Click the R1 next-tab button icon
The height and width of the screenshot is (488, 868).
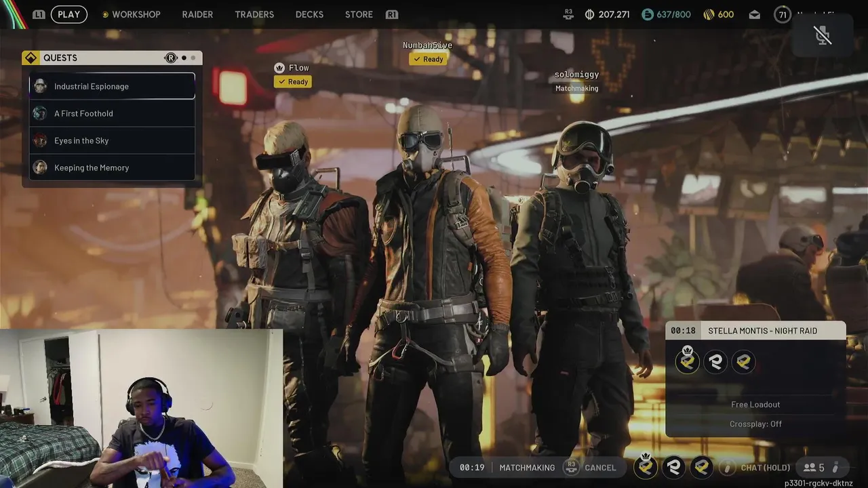point(391,14)
